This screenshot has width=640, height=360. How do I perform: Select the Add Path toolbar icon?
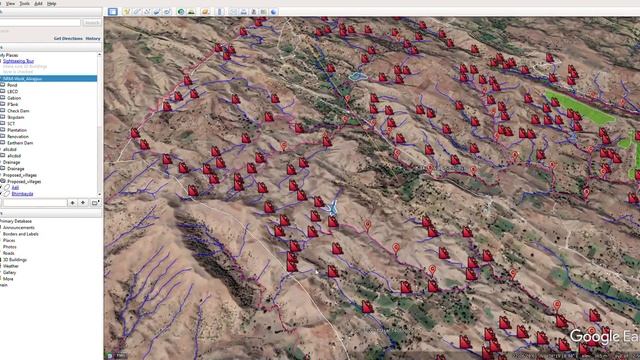[x=147, y=11]
